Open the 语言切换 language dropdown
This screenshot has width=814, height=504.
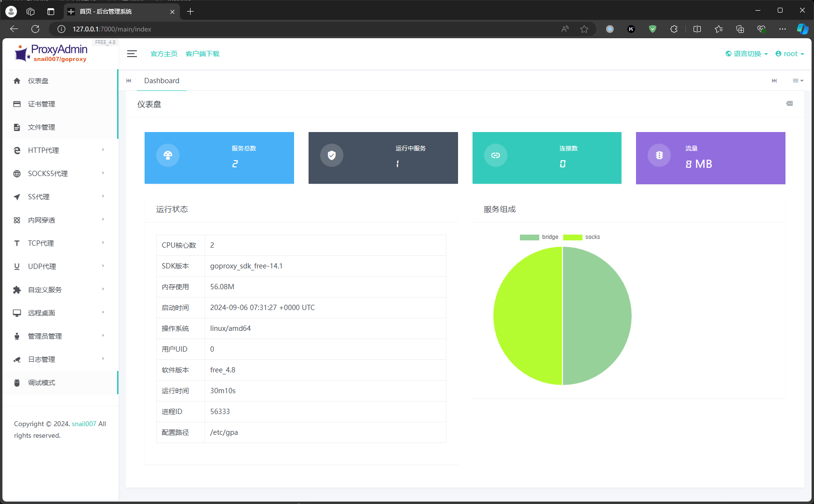[746, 54]
